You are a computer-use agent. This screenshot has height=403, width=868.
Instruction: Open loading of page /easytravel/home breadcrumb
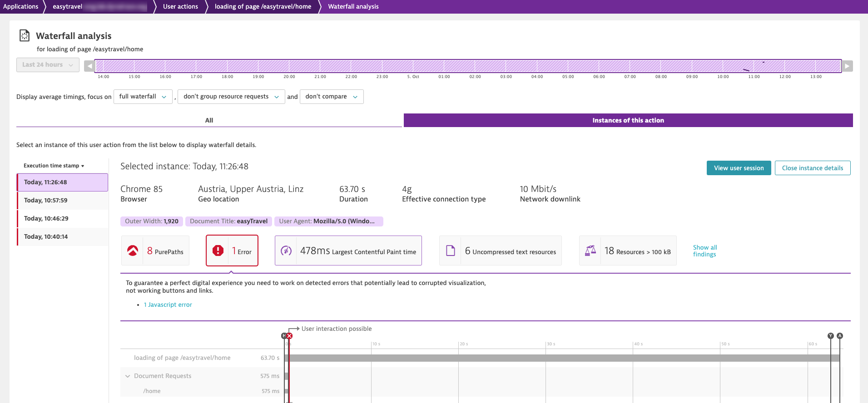pos(263,6)
